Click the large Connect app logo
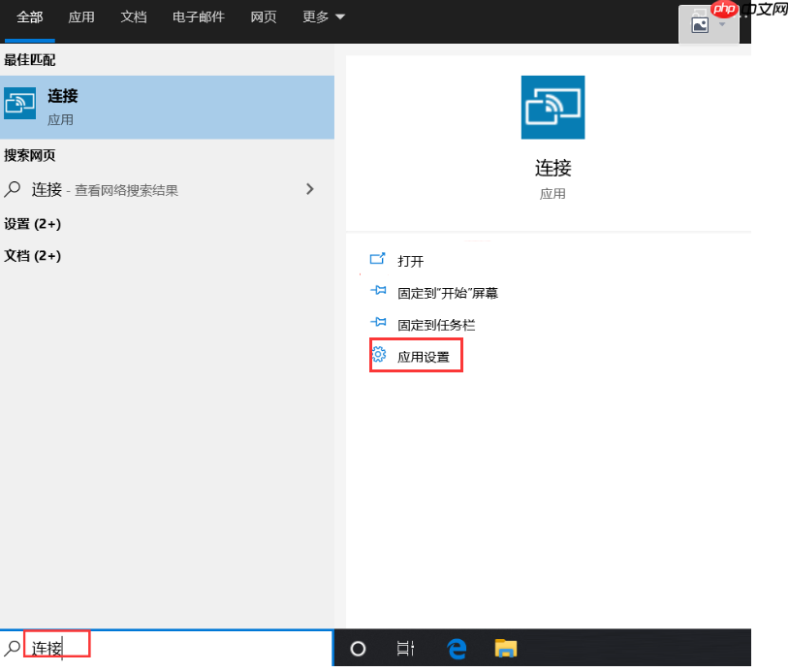Viewport: 789px width, 672px height. point(552,108)
